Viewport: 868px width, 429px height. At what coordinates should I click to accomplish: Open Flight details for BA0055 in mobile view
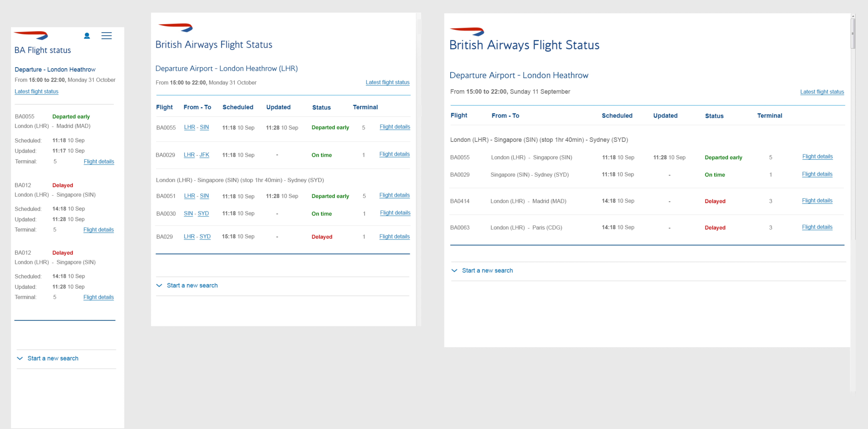(99, 161)
